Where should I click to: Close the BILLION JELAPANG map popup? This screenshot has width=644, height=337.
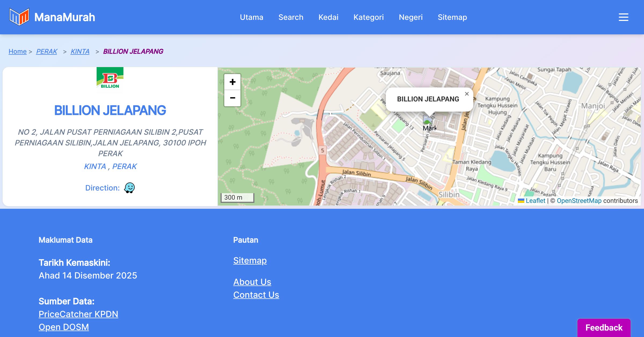[467, 94]
